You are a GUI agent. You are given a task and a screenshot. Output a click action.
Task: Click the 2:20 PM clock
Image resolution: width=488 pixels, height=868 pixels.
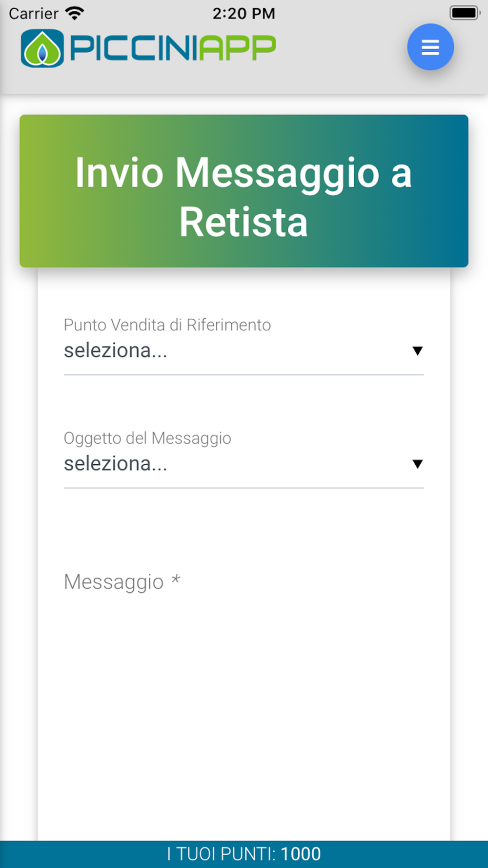coord(244,13)
